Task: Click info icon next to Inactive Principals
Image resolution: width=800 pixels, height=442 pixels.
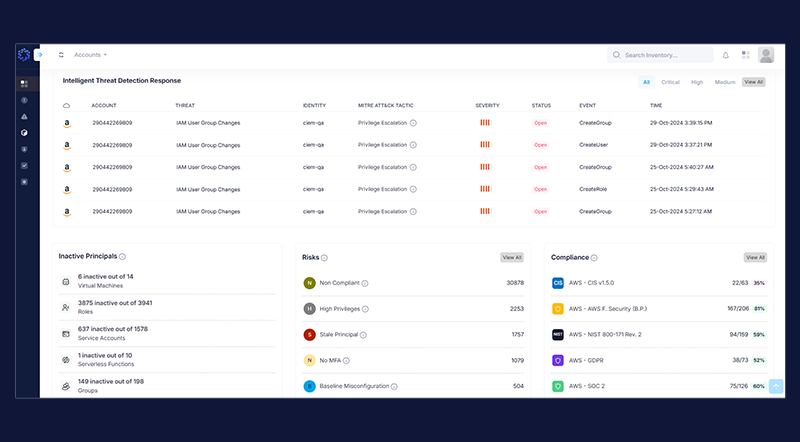Action: click(122, 257)
